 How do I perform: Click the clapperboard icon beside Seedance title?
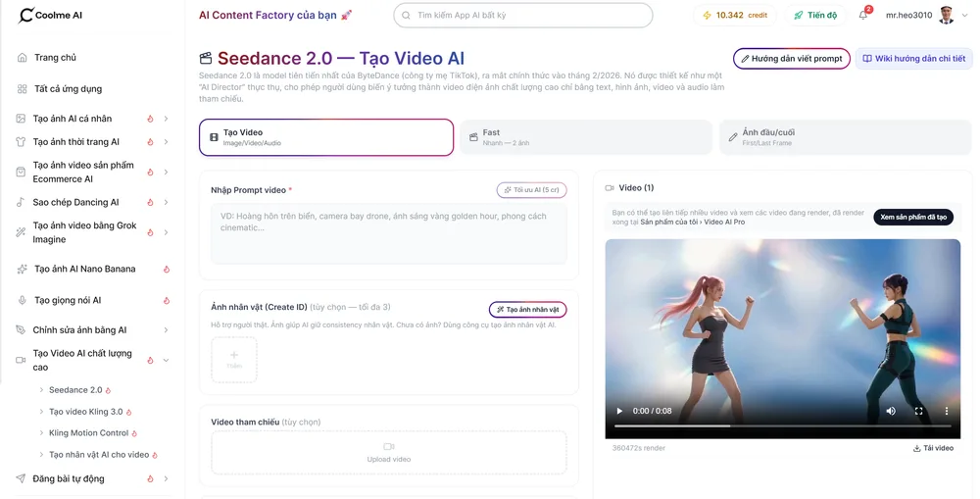[x=206, y=58]
